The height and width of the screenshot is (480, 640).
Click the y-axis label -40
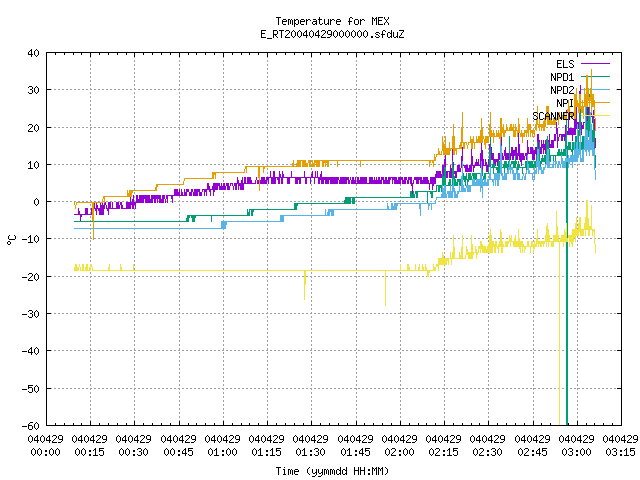(x=30, y=351)
